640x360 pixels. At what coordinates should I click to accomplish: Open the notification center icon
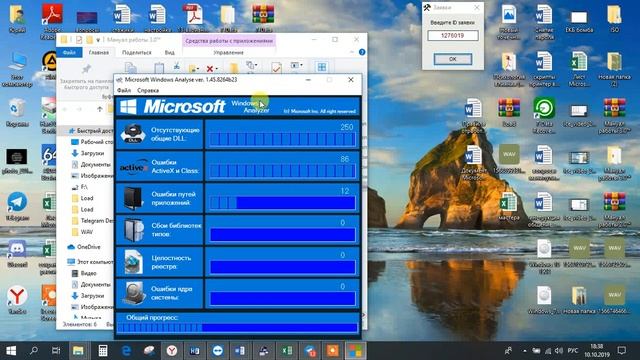[622, 351]
